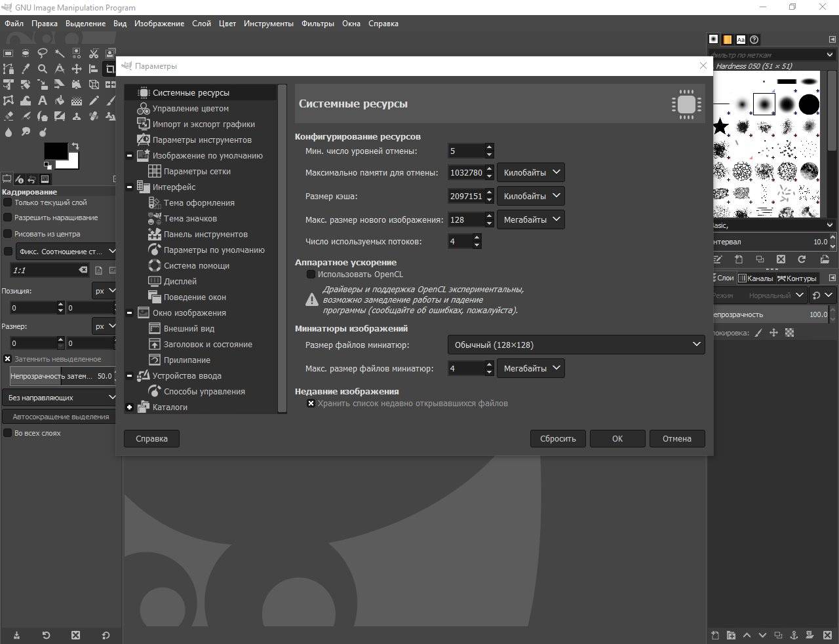839x644 pixels.
Task: Click the Refresh brushes icon in brushes panel
Action: tap(802, 259)
